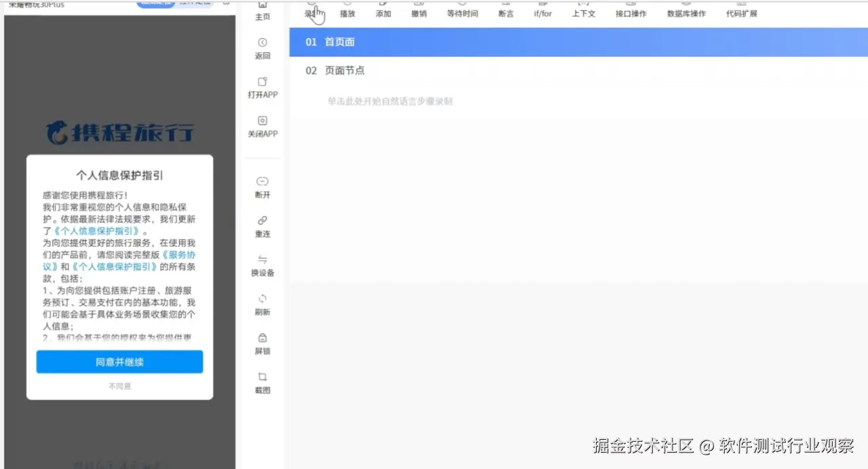Click the 撤销 undo toolbar button
Viewport: 868px width, 469px height.
tap(419, 10)
